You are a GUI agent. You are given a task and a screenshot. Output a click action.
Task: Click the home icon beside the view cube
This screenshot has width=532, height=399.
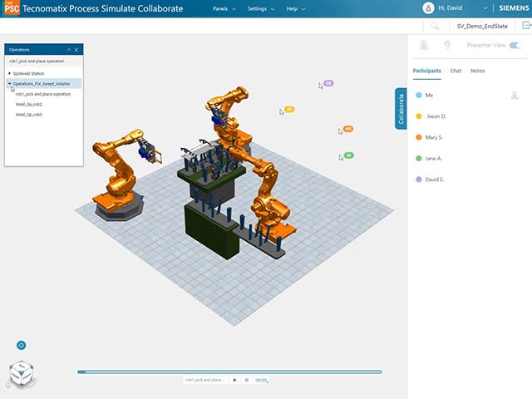(8, 386)
